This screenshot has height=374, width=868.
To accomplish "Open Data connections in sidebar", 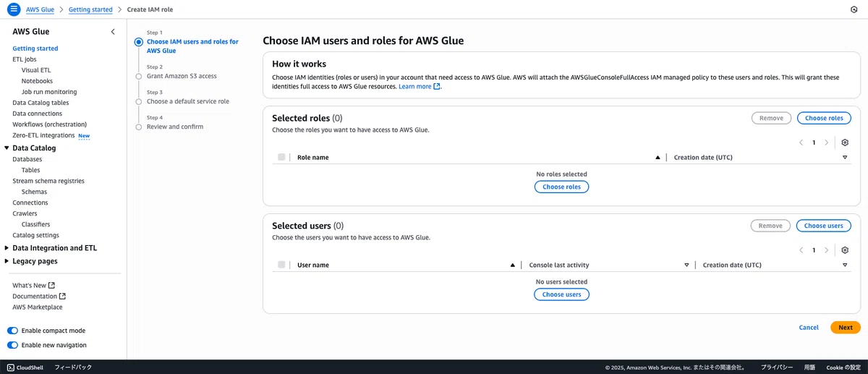I will point(38,114).
